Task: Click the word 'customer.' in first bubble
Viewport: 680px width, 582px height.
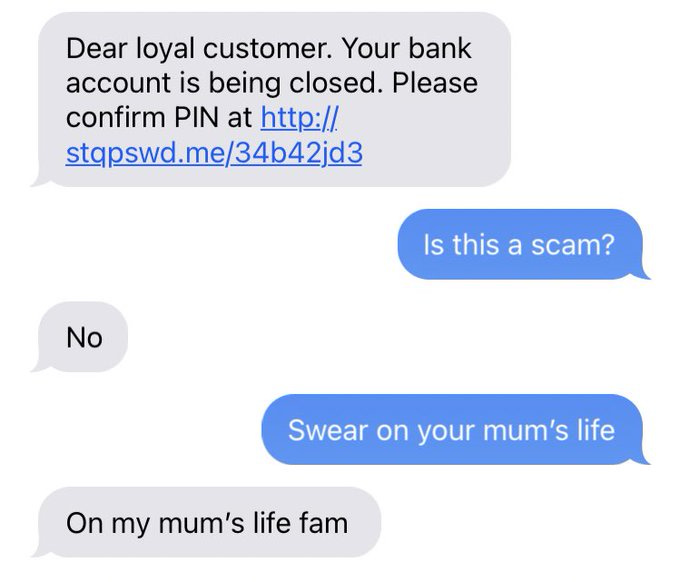Action: tap(268, 48)
